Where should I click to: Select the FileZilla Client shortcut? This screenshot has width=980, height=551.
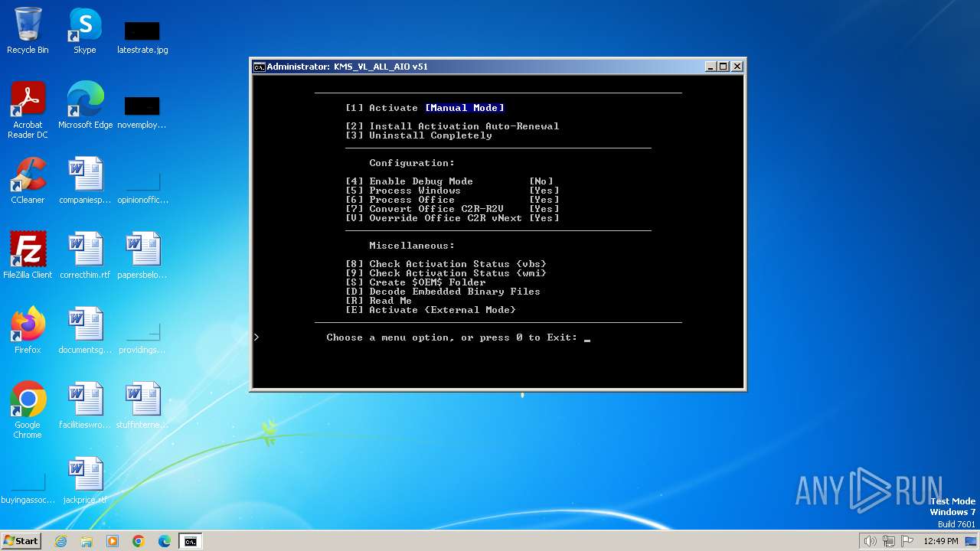point(28,256)
